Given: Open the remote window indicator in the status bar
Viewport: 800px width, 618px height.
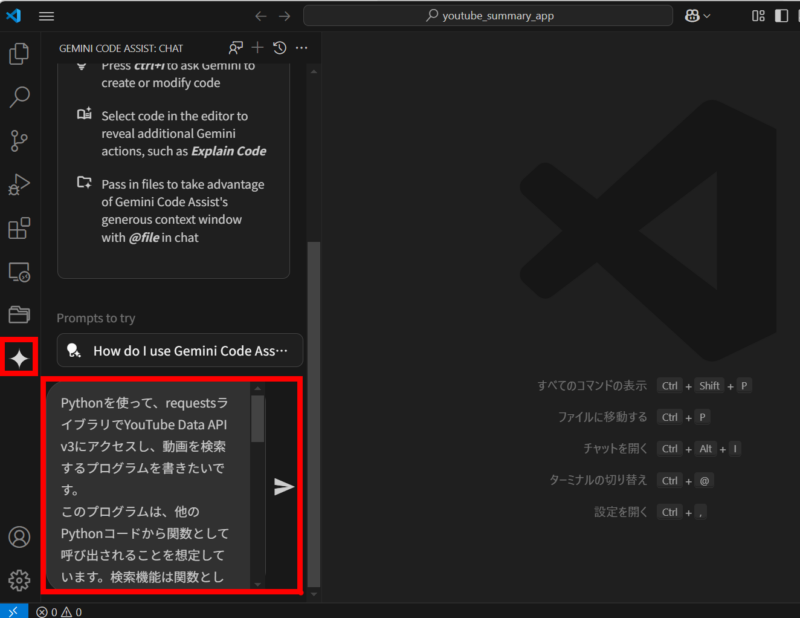Looking at the screenshot, I should point(14,611).
